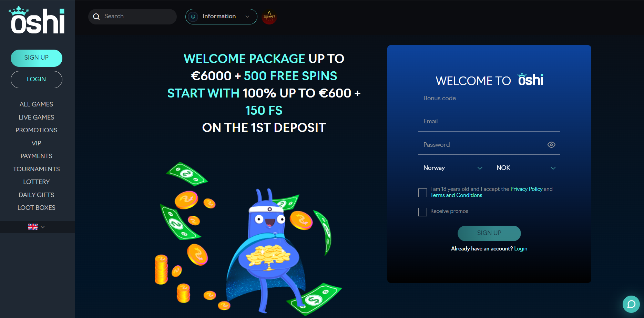644x318 pixels.
Task: Click the Email input field
Action: [489, 122]
